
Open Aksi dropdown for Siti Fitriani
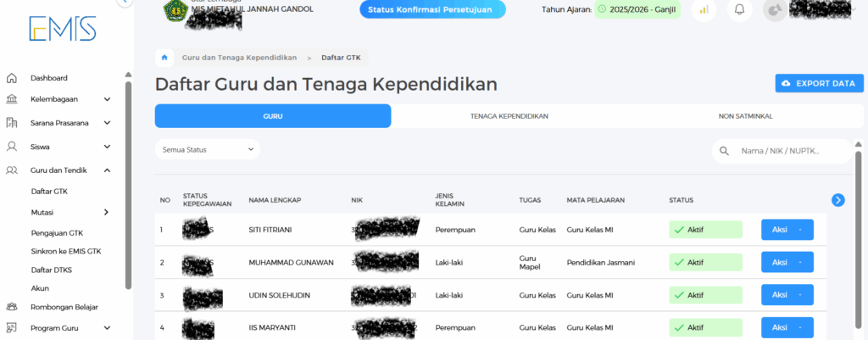787,230
